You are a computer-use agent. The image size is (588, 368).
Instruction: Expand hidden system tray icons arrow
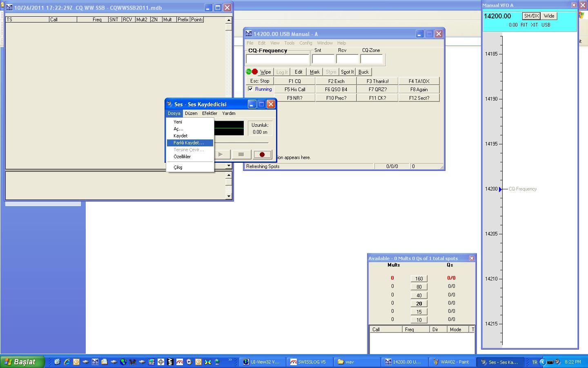pos(542,362)
